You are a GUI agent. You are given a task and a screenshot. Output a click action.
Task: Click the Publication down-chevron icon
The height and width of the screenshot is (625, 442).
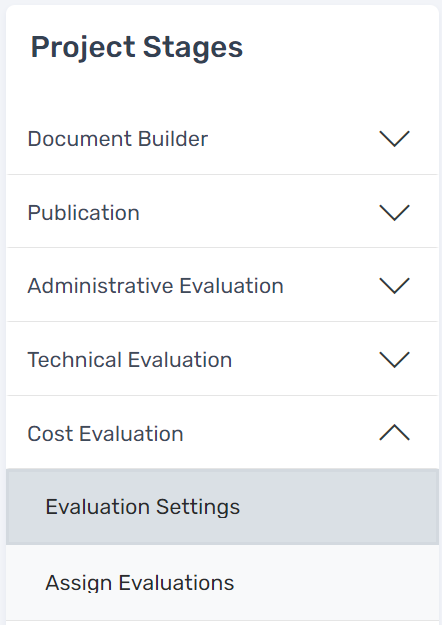pyautogui.click(x=394, y=212)
